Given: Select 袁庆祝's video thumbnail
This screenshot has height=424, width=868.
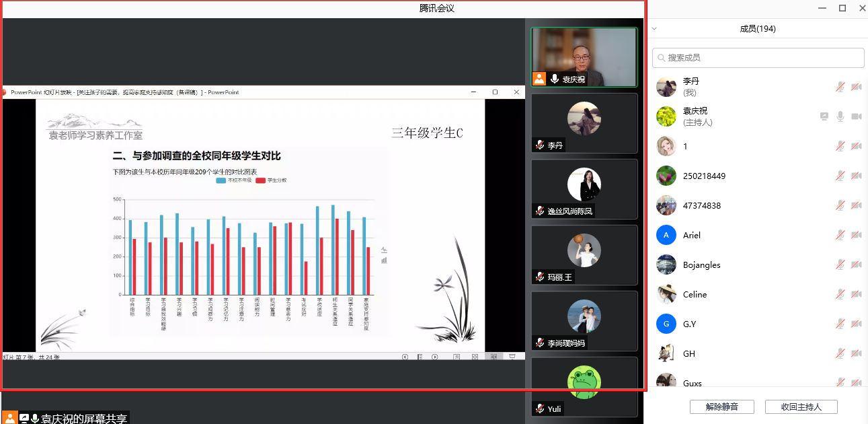Looking at the screenshot, I should pyautogui.click(x=584, y=57).
